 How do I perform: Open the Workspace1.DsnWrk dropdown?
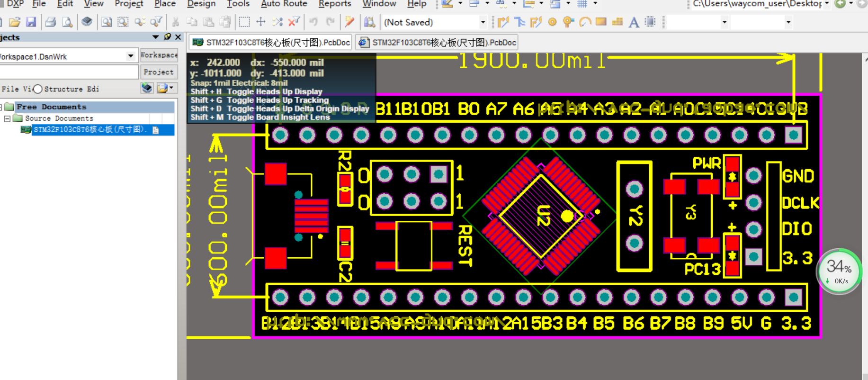(x=131, y=56)
